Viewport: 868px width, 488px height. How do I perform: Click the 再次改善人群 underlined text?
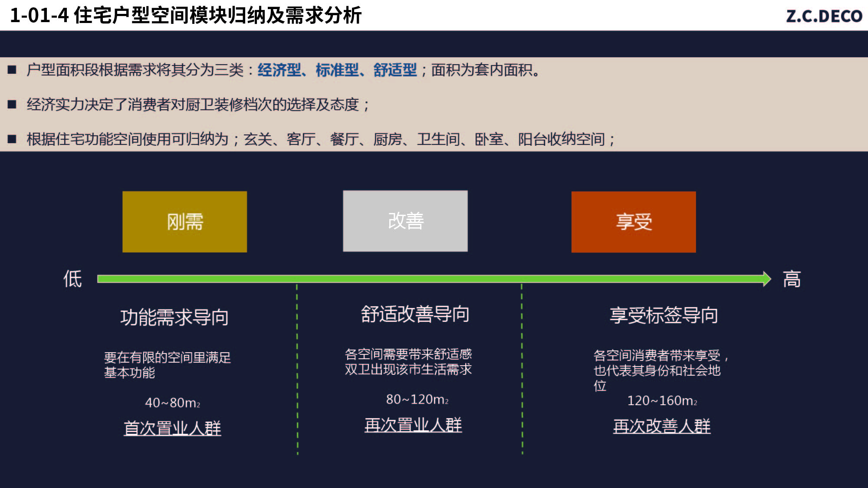pos(661,426)
